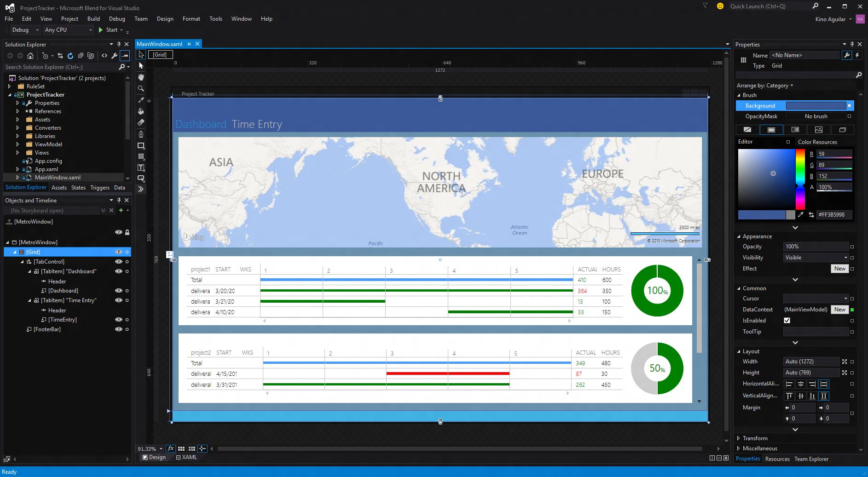This screenshot has width=868, height=477.
Task: Click the Start debugging button
Action: 108,30
